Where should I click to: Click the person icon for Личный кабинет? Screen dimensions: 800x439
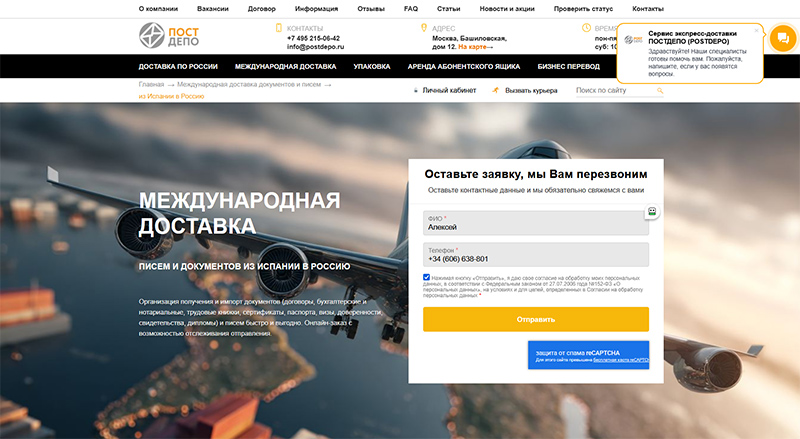[x=416, y=91]
